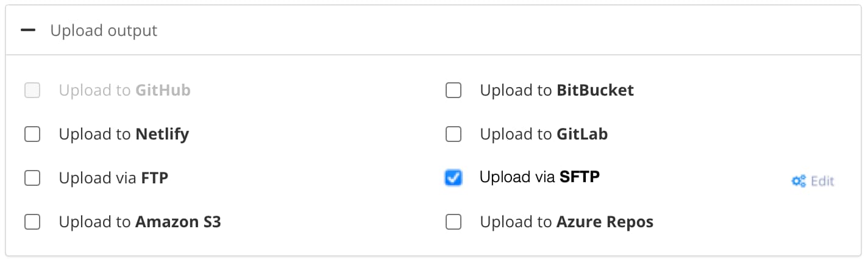The image size is (868, 262).
Task: Collapse the Upload output section minus icon
Action: (28, 30)
